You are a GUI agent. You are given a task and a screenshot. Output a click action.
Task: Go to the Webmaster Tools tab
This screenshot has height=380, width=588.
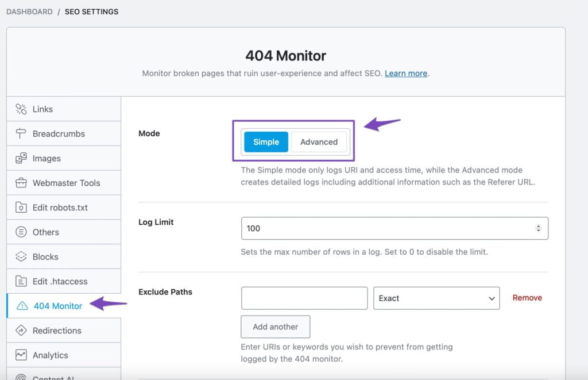click(64, 183)
